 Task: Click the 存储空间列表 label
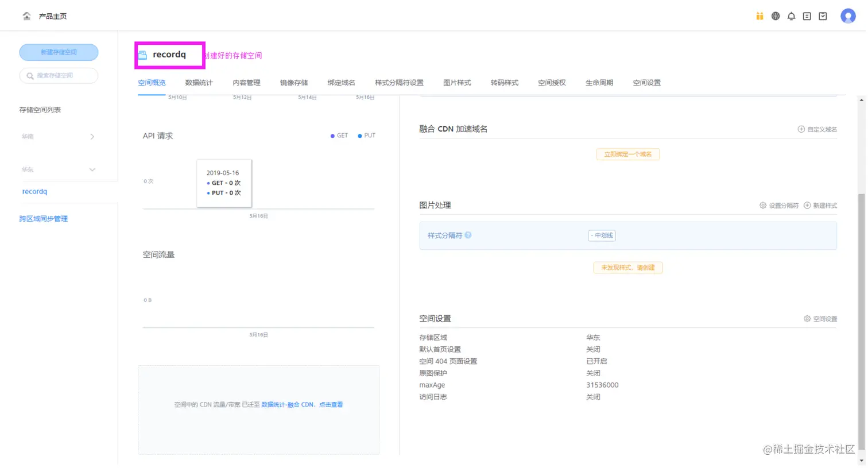(x=40, y=110)
